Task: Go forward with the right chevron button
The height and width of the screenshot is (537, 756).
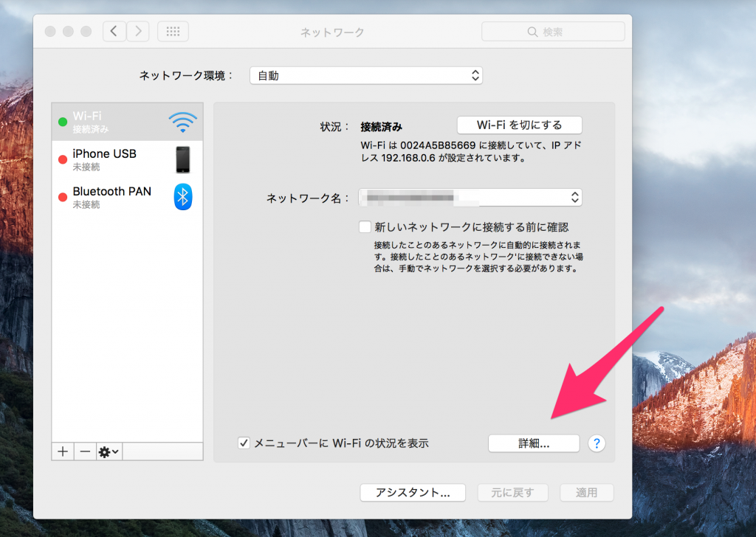Action: tap(138, 32)
